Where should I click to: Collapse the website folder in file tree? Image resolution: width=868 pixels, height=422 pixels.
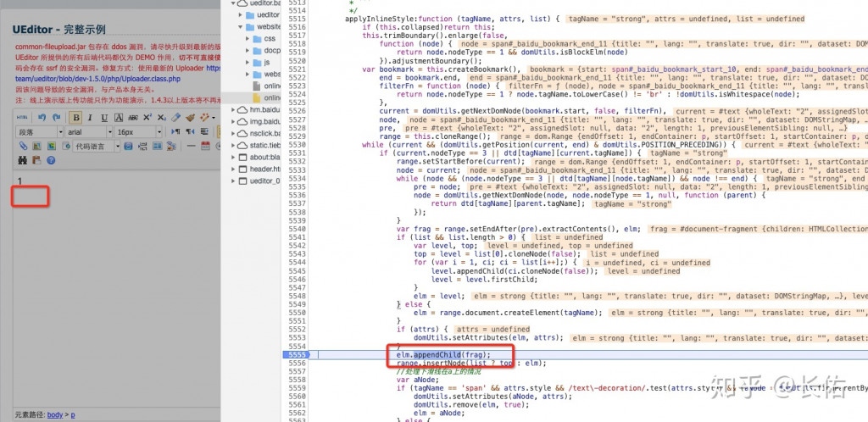tap(241, 26)
